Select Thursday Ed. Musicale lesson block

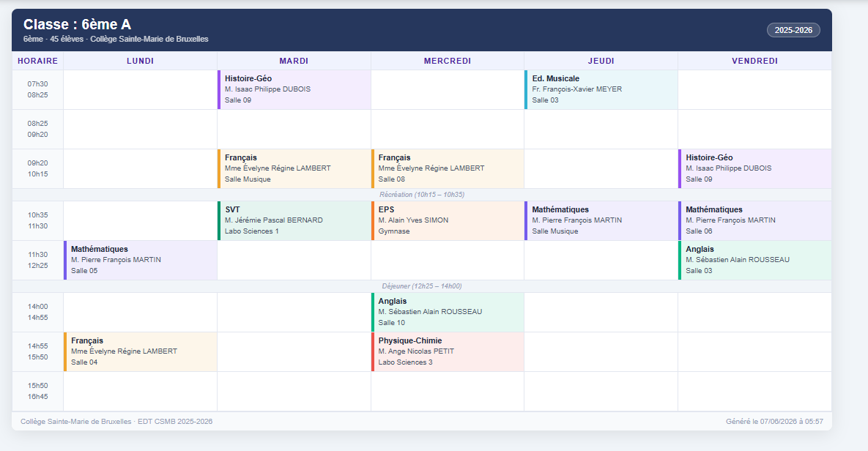[x=601, y=89]
